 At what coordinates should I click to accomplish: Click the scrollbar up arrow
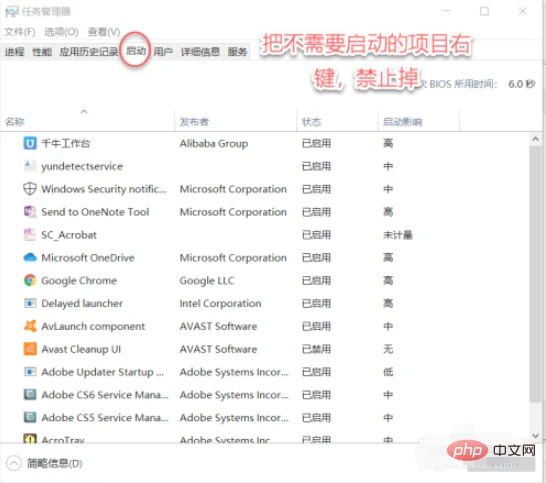coord(536,139)
